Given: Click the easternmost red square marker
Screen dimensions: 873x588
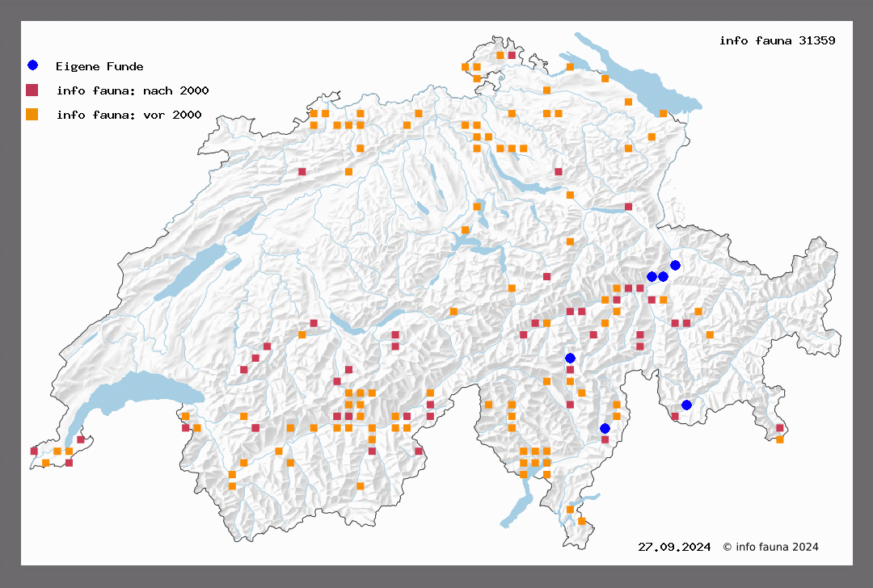Looking at the screenshot, I should 780,428.
